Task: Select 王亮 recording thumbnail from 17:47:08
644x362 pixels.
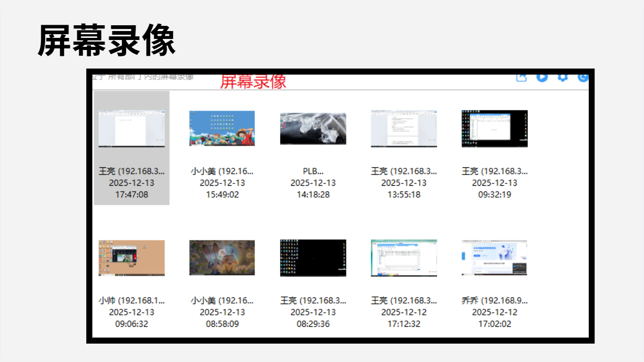Action: [x=131, y=128]
